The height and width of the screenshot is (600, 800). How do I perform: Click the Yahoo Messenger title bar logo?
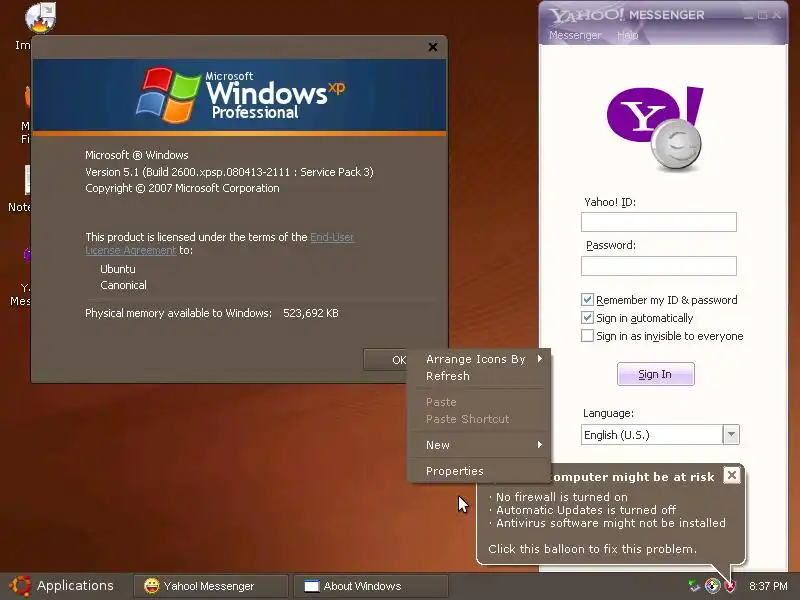pyautogui.click(x=627, y=15)
